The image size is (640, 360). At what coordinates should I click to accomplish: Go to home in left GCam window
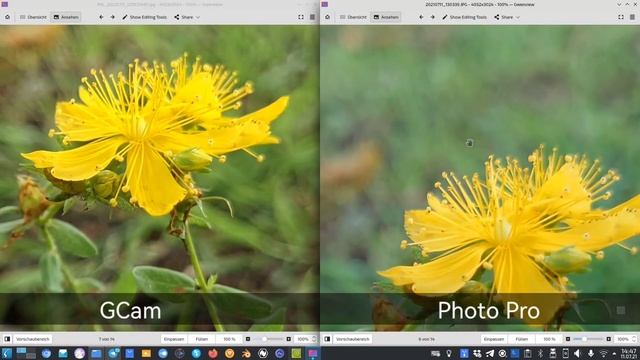click(x=7, y=17)
